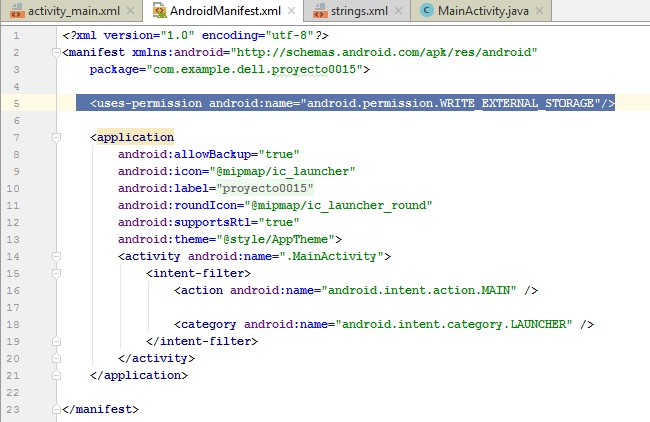Close the AndroidManifest.xml tab
Viewport: 650px width, 422px height.
[x=290, y=12]
